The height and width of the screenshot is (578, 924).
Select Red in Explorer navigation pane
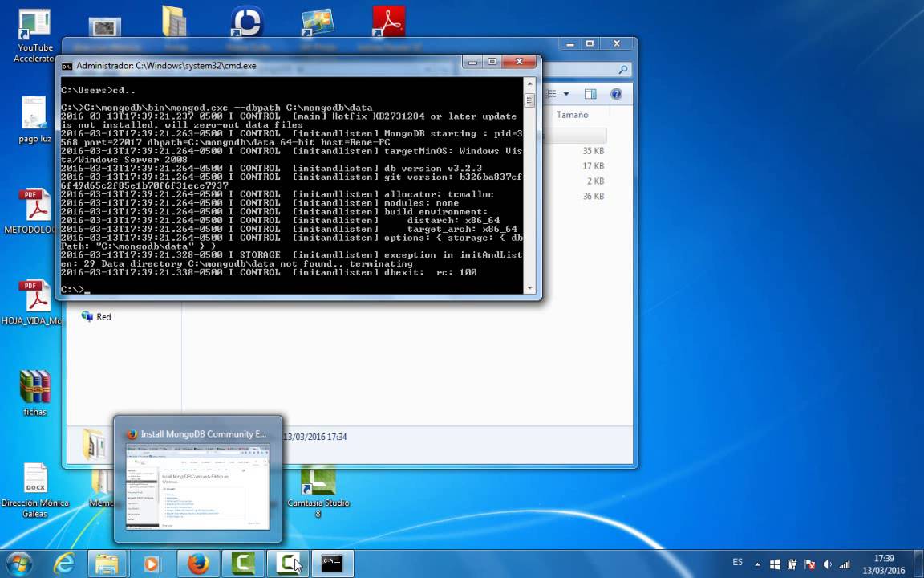(96, 317)
